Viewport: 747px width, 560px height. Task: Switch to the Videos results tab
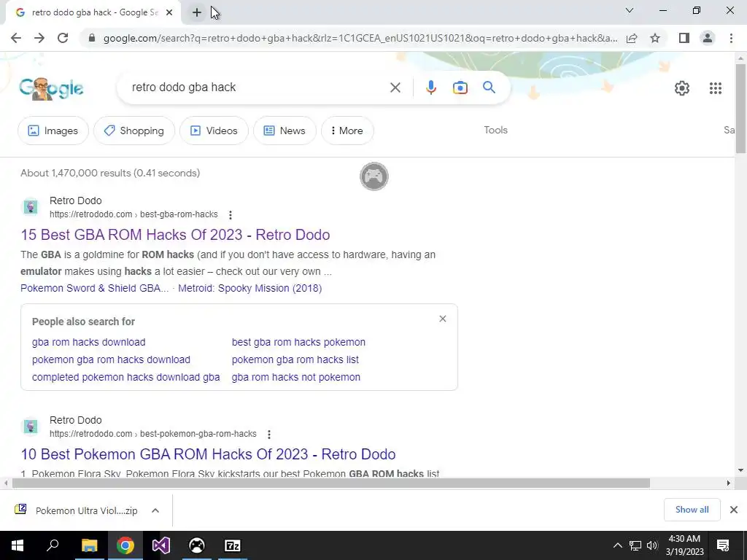pos(214,131)
